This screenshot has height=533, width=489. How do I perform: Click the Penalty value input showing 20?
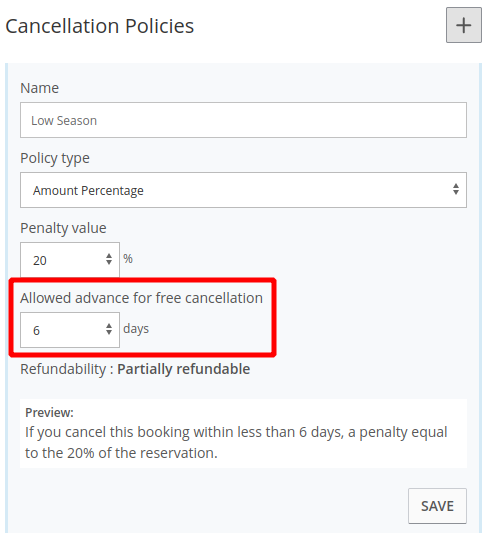tap(70, 260)
